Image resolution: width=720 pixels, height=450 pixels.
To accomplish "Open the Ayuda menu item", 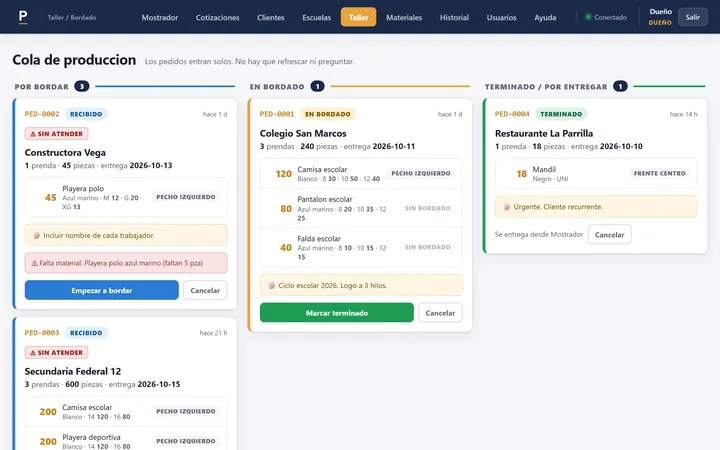I will 545,17.
